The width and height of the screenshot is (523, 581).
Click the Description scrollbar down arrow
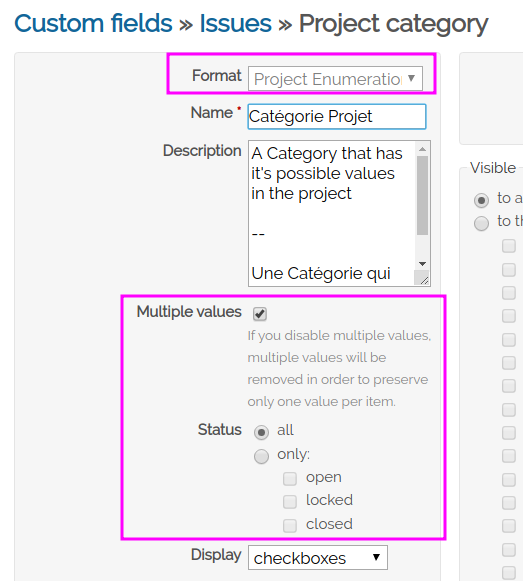point(422,263)
